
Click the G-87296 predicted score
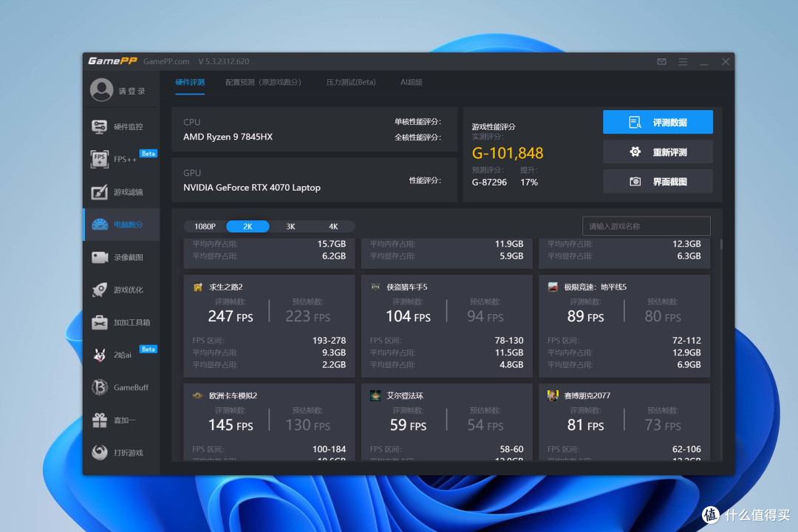pos(489,183)
